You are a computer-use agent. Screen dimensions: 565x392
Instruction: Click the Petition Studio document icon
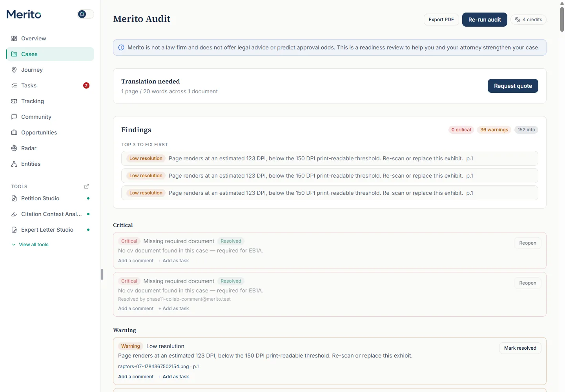(x=14, y=198)
